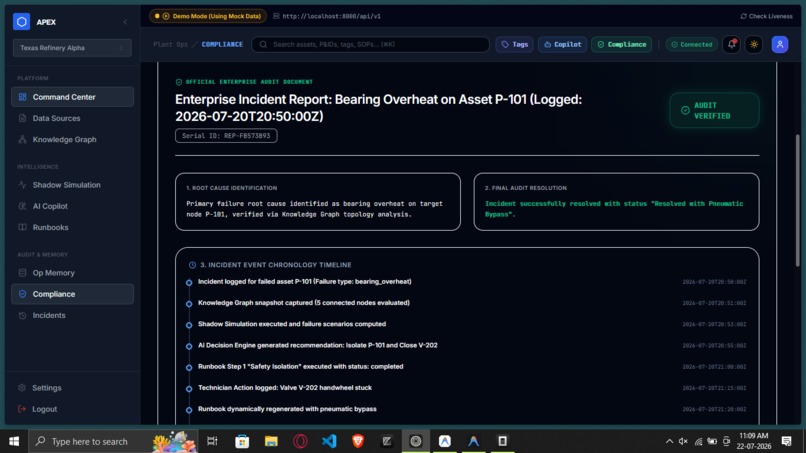
Task: Open the Incidents page
Action: 72,315
